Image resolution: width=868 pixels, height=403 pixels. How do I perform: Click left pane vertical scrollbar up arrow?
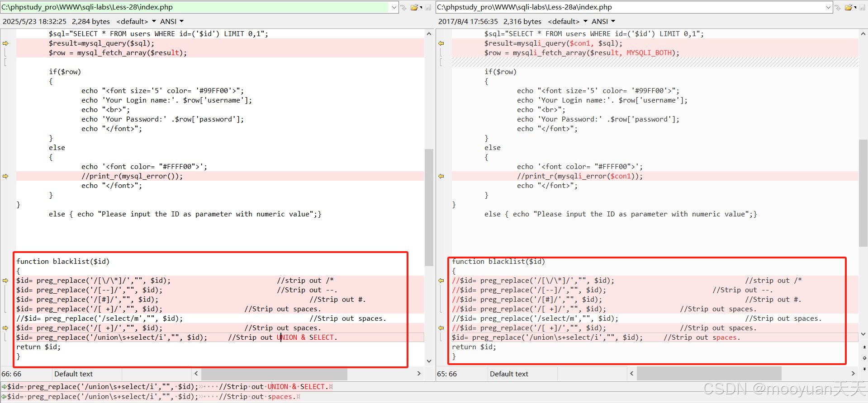click(x=429, y=34)
